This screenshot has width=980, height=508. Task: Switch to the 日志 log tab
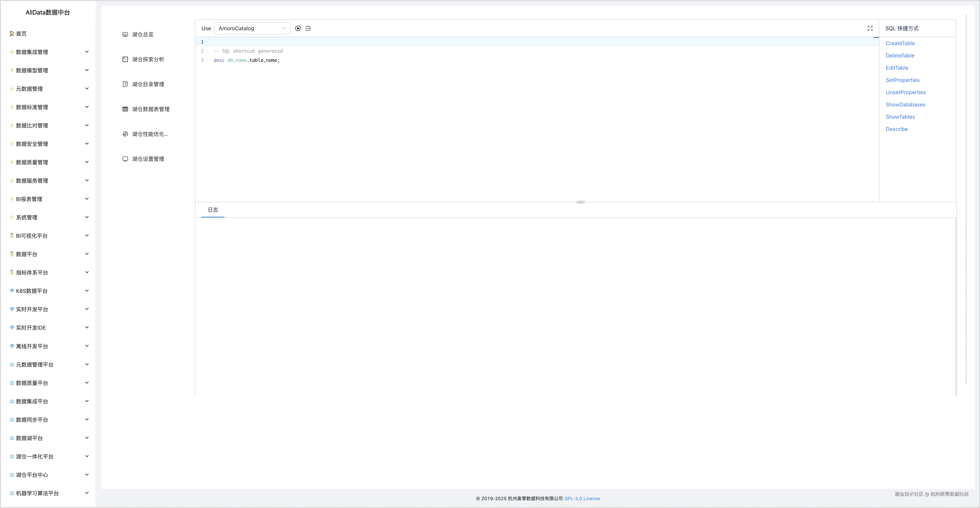[213, 210]
